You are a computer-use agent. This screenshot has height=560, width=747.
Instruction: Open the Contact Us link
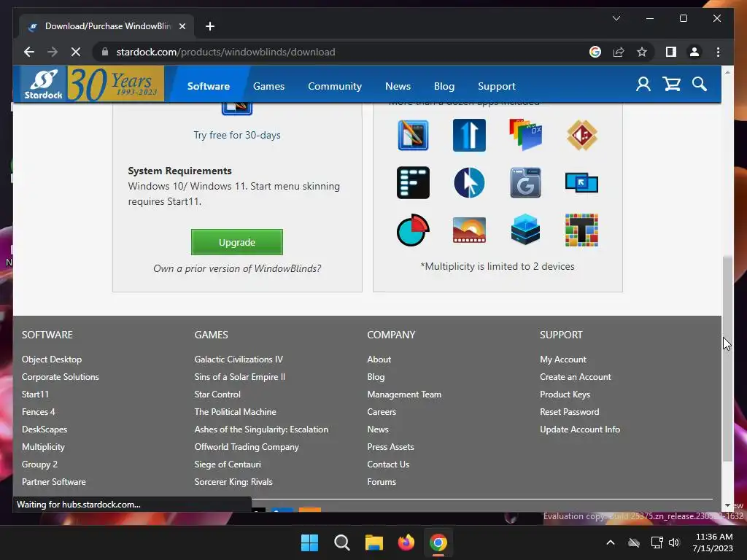click(388, 464)
